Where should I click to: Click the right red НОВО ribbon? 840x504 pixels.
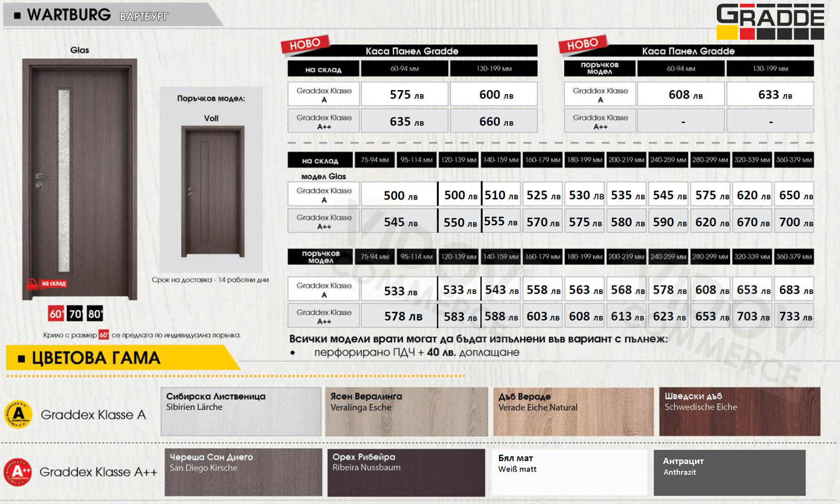coord(583,44)
